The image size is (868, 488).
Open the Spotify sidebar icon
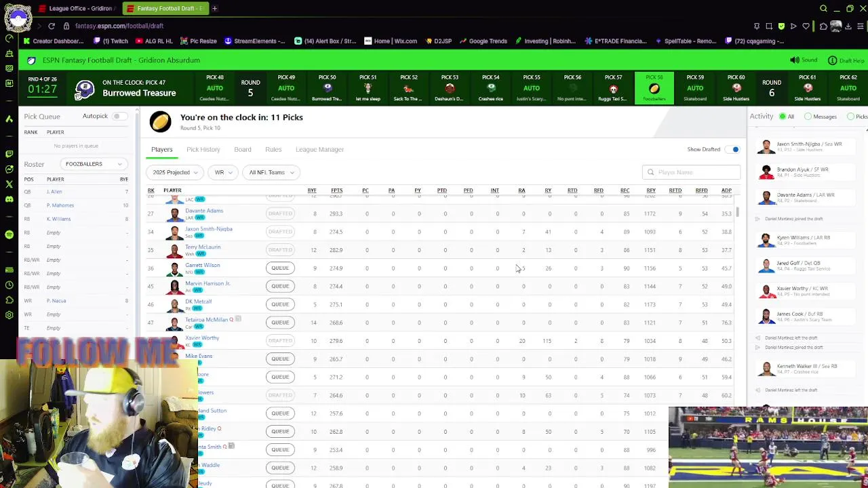click(9, 234)
